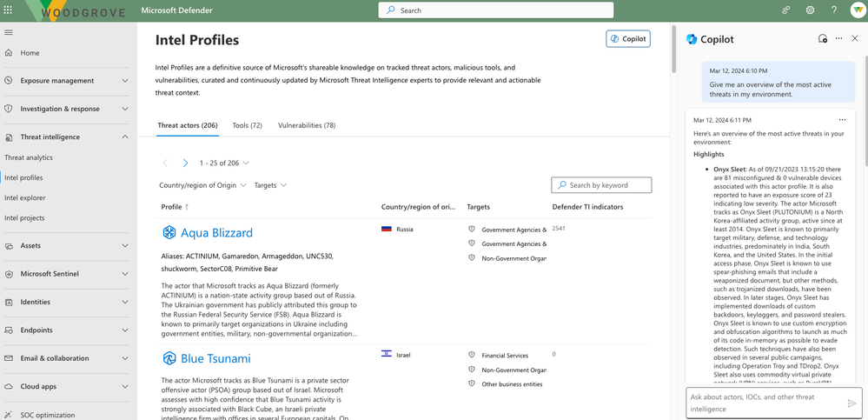868x420 pixels.
Task: Select the Threat actors (206) tab
Action: 187,125
